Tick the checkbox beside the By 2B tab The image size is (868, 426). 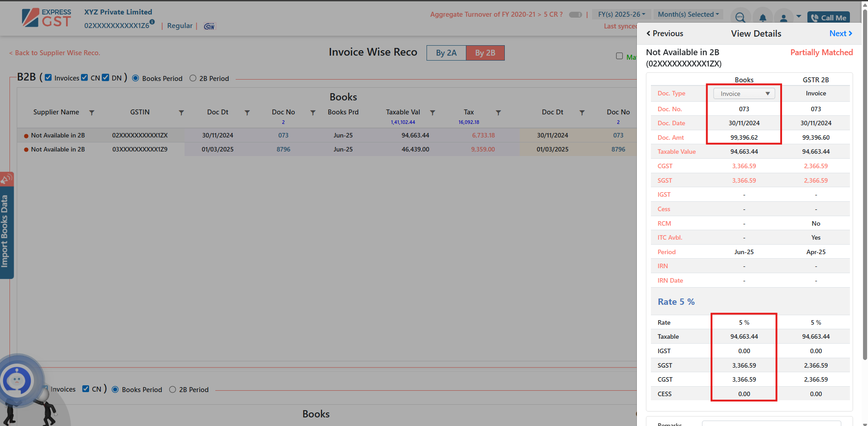[x=619, y=56]
